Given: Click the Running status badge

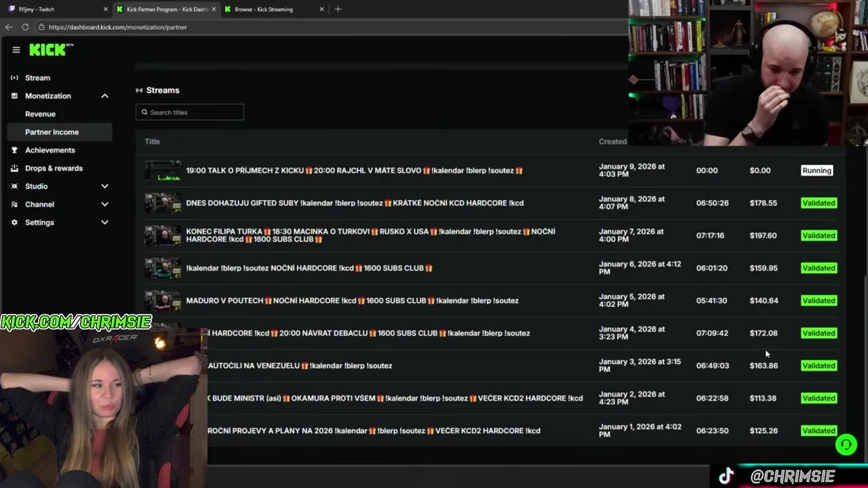Looking at the screenshot, I should click(x=816, y=171).
